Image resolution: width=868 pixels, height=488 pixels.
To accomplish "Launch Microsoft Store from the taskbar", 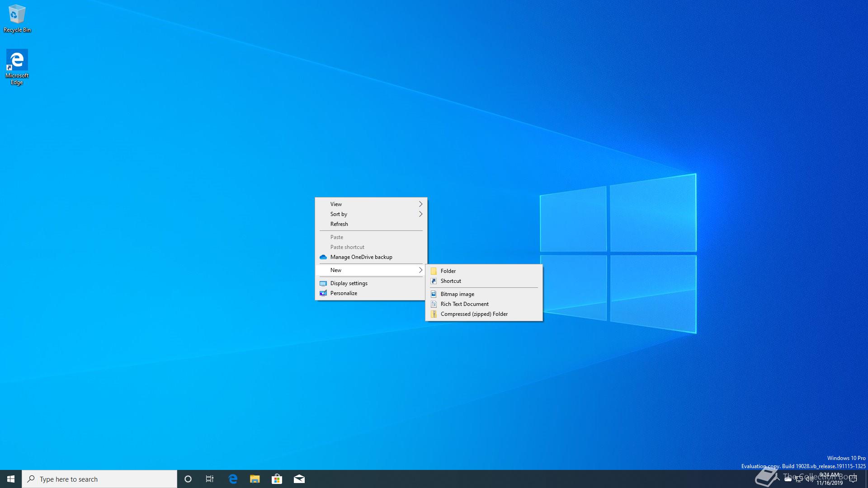I will 277,479.
